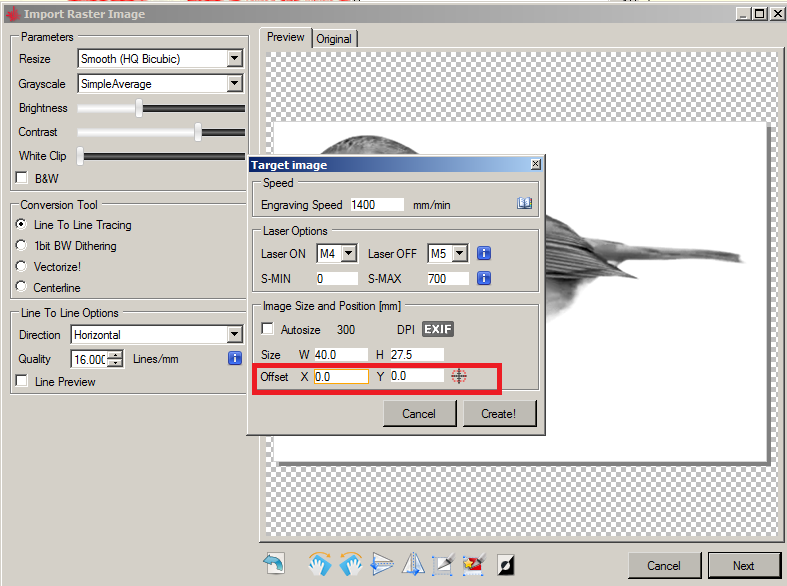Click info icon next to S-MAX
Viewport: 787px width, 586px height.
click(x=484, y=278)
